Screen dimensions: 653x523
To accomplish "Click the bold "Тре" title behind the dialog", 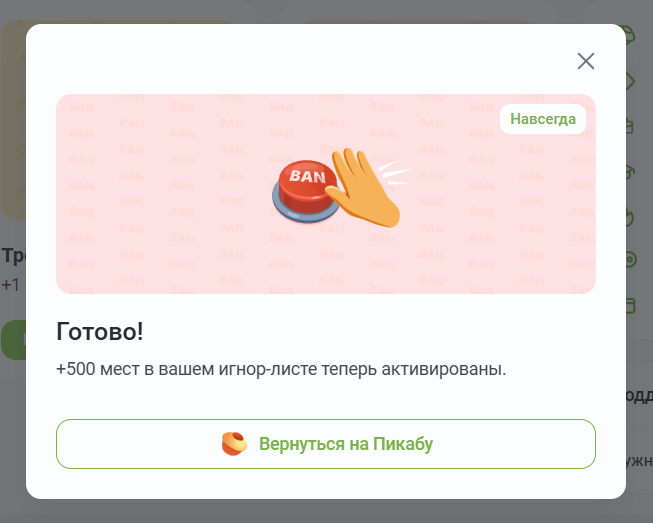I will click(x=12, y=256).
